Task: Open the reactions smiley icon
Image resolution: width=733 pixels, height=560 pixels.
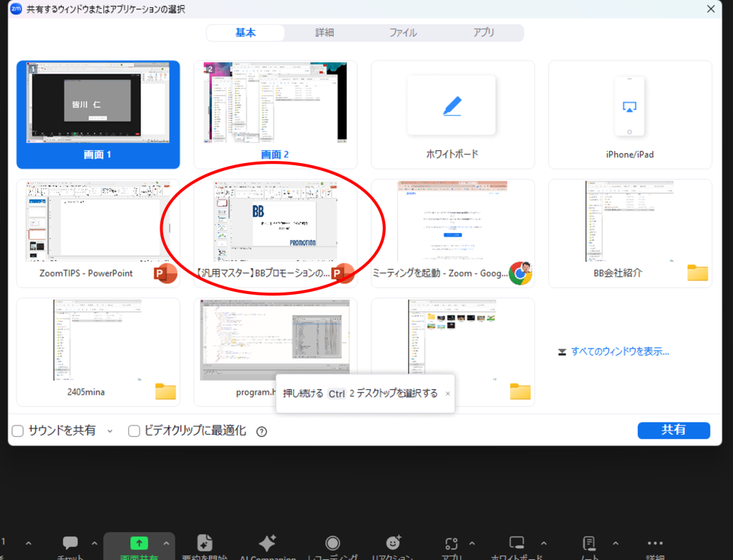Action: [x=392, y=544]
